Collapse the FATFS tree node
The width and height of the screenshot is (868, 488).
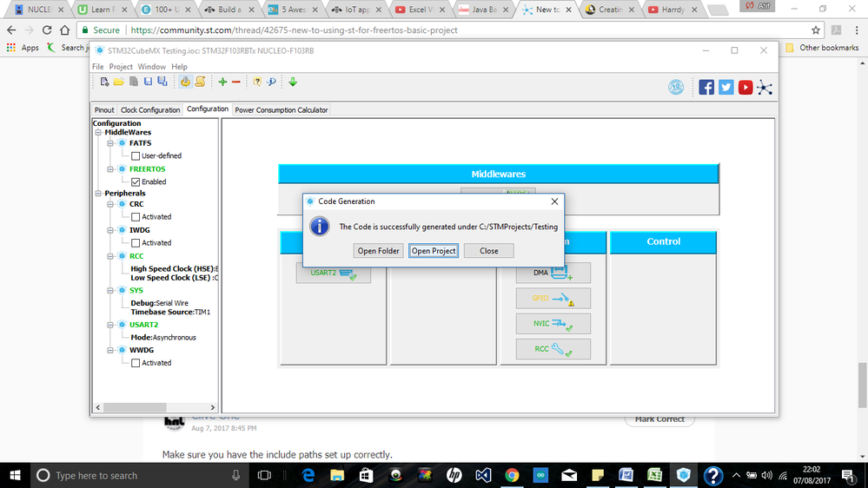pyautogui.click(x=110, y=143)
